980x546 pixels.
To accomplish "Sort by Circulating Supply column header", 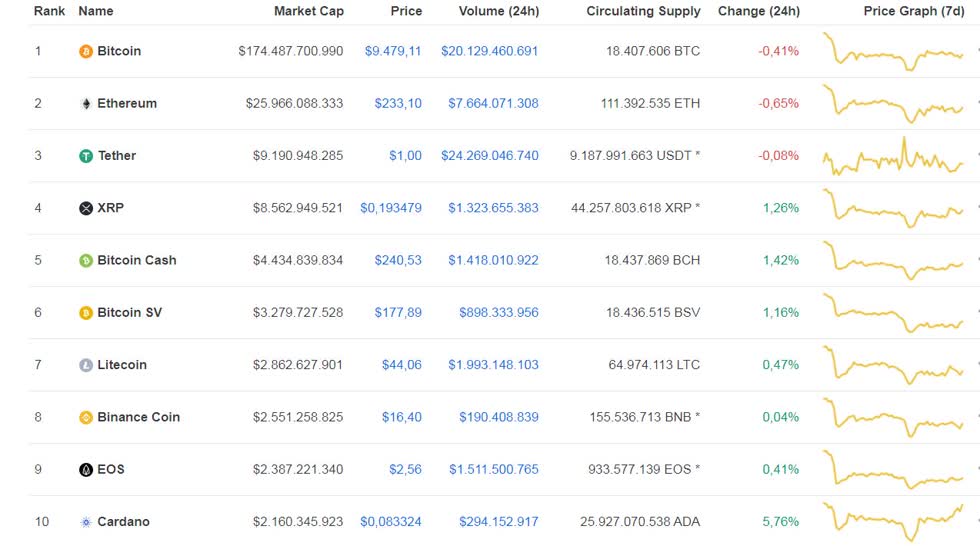I will coord(643,11).
